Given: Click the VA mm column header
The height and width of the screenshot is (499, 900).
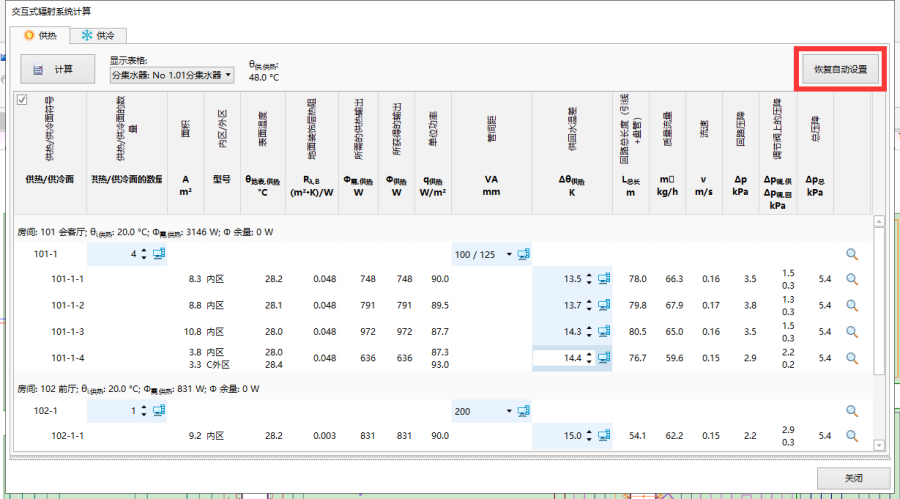Looking at the screenshot, I should [491, 153].
